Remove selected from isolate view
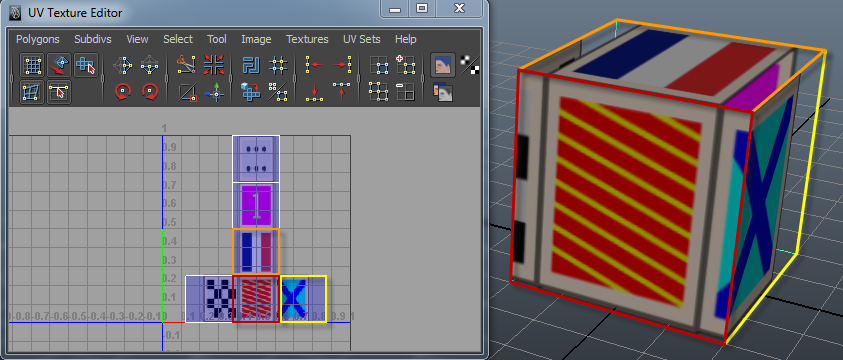 [x=406, y=92]
